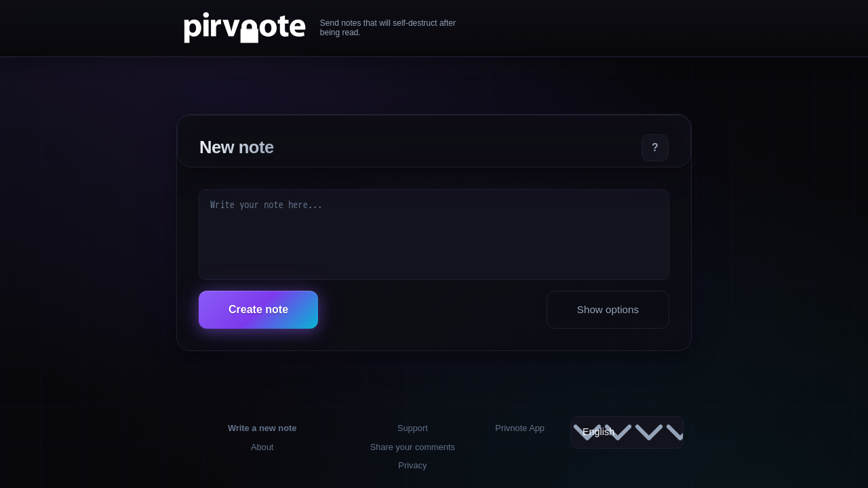Screen dimensions: 868x488
Task: Click the Share your comments link
Action: (412, 447)
